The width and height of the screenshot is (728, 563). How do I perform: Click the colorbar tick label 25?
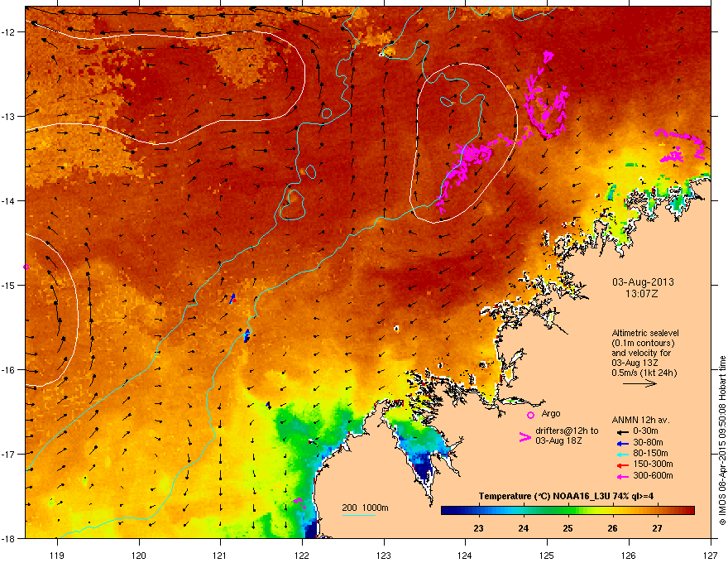coord(568,528)
